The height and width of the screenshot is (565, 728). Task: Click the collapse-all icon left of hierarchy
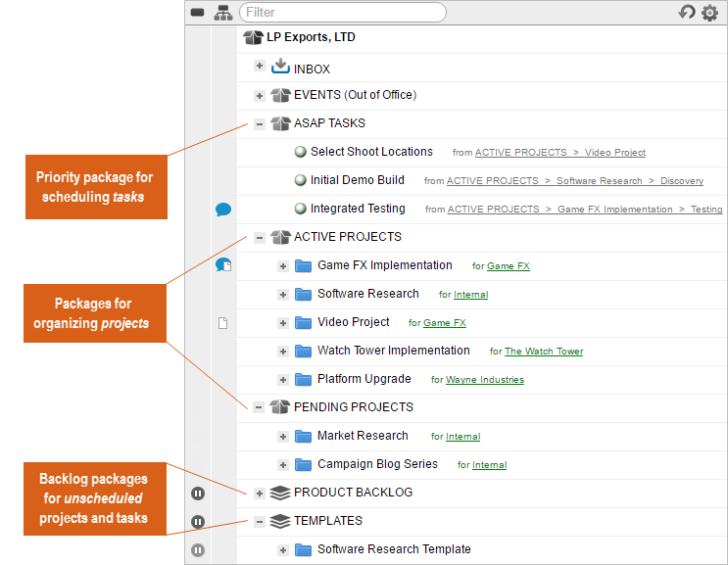point(198,13)
